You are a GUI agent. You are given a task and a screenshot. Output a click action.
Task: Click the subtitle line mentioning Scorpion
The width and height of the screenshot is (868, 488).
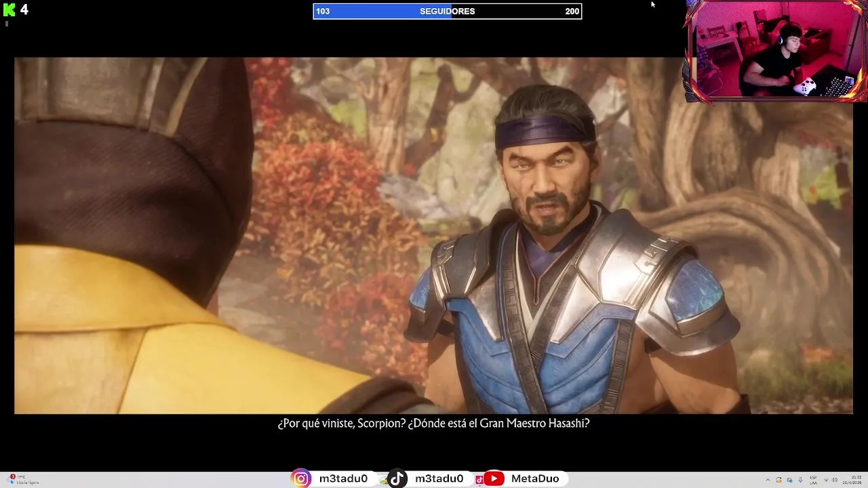[434, 424]
